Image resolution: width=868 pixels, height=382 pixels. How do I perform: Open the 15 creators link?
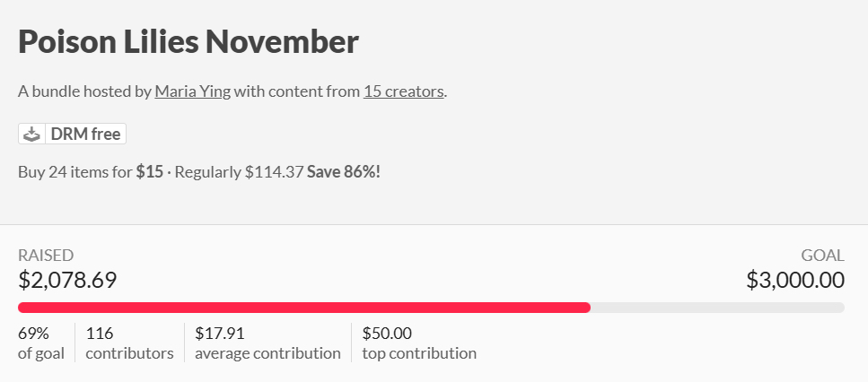(403, 91)
